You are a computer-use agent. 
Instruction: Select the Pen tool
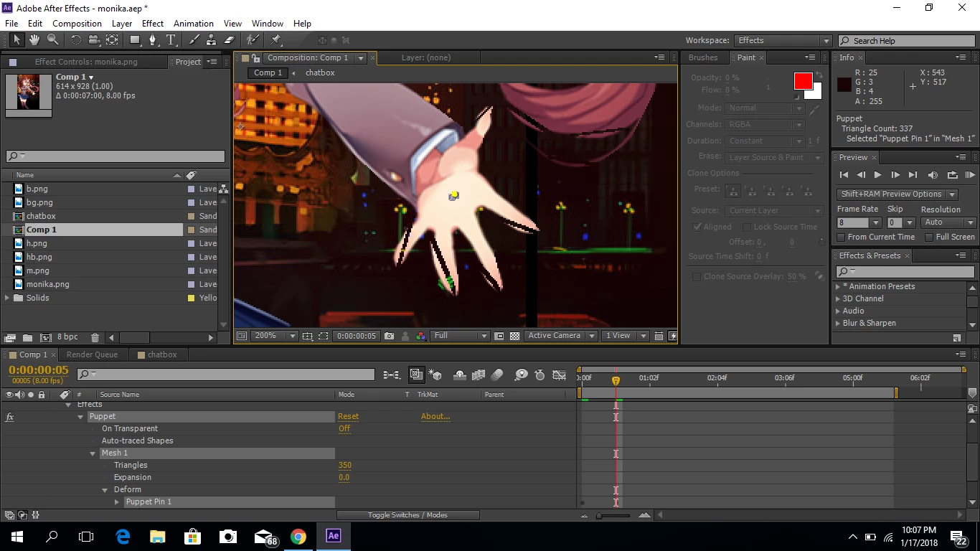153,40
